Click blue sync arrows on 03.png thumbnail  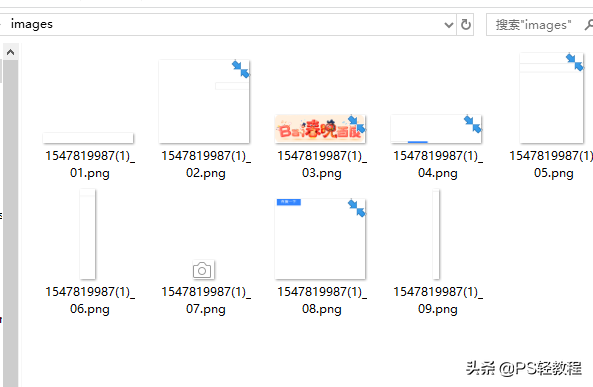click(x=356, y=124)
